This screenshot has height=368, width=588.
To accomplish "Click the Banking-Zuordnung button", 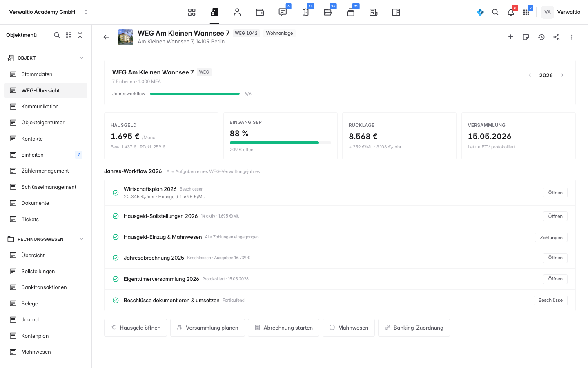I will coord(414,328).
